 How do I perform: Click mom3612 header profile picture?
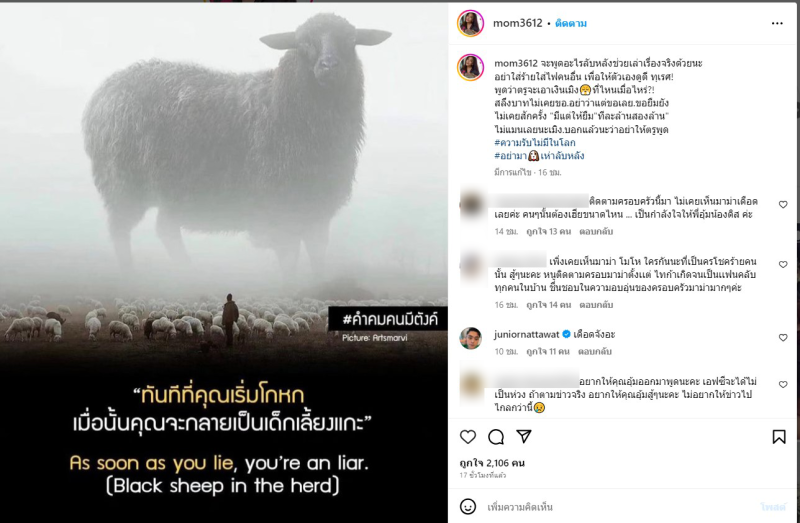470,23
